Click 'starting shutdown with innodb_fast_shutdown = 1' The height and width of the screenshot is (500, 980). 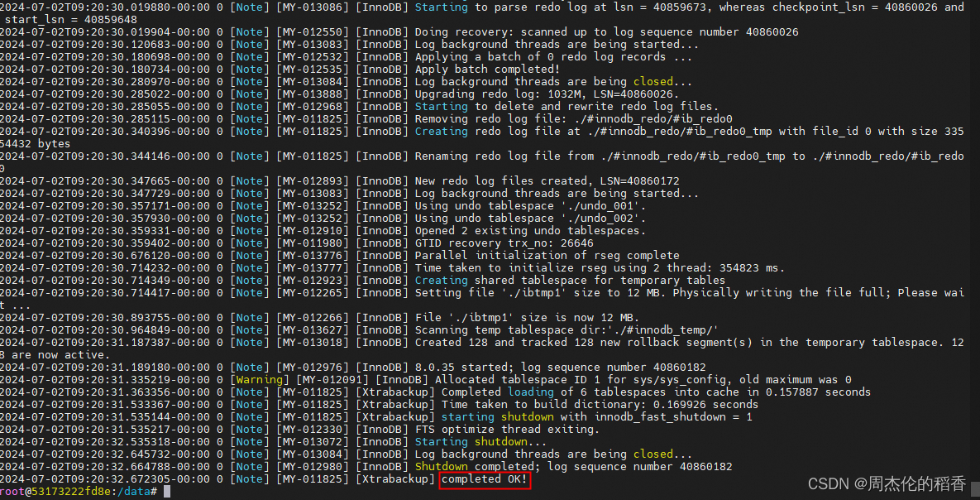tap(597, 416)
